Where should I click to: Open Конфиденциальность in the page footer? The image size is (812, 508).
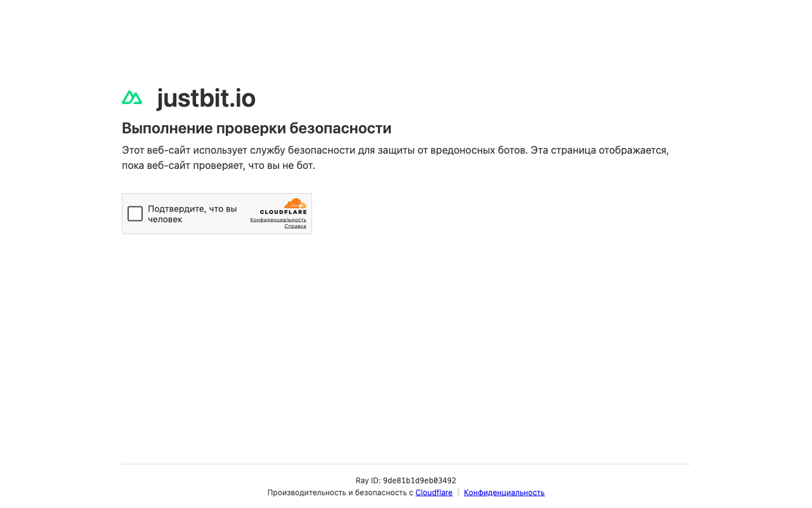(504, 492)
